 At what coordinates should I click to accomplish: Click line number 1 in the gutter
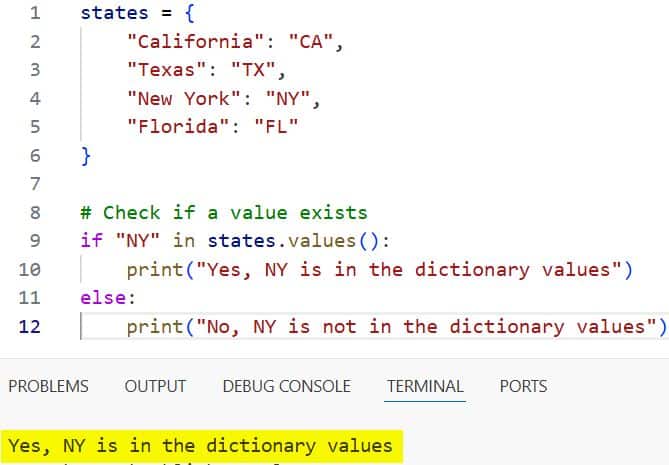pos(36,14)
